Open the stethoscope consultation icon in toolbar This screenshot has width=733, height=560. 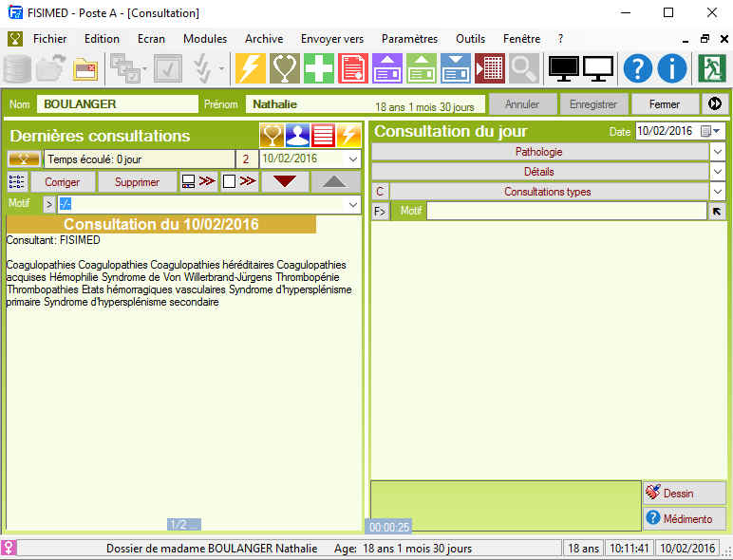coord(285,68)
